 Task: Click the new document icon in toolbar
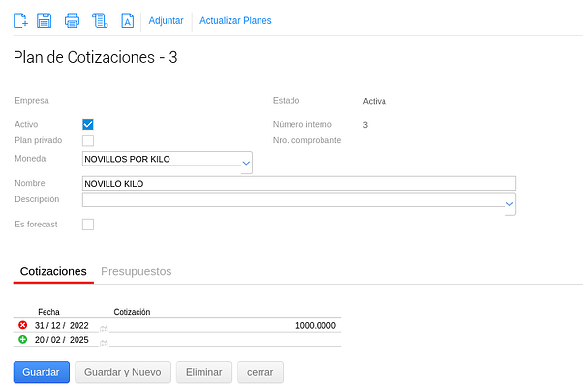[x=21, y=20]
